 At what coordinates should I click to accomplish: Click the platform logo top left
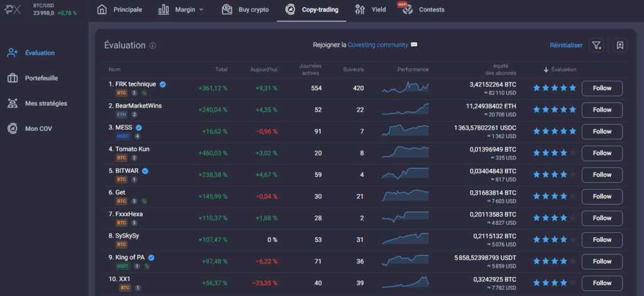14,9
